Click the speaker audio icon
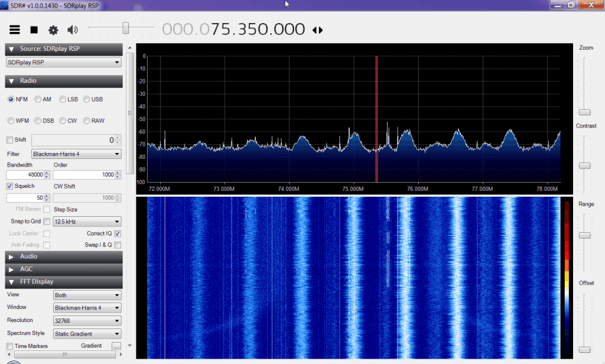The image size is (605, 364). (x=71, y=29)
